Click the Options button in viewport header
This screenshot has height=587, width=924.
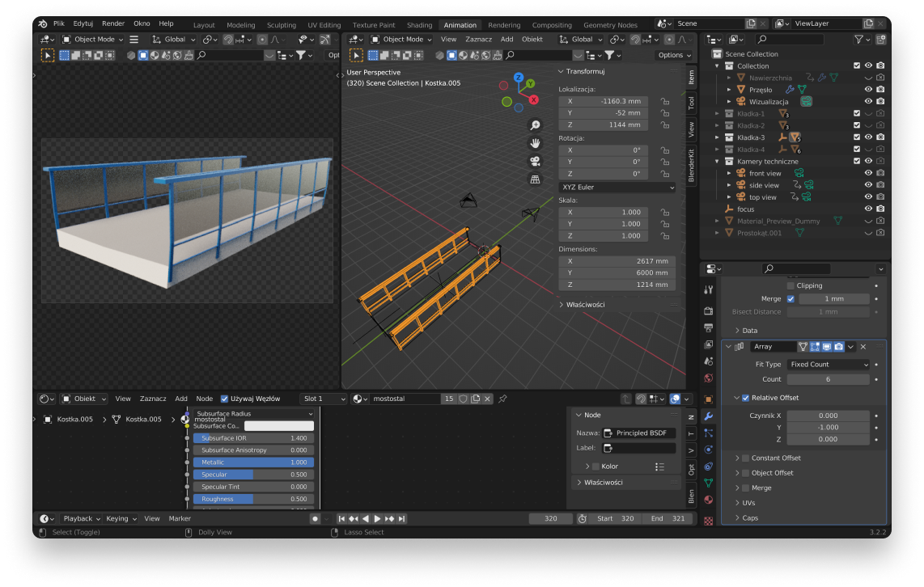point(674,55)
